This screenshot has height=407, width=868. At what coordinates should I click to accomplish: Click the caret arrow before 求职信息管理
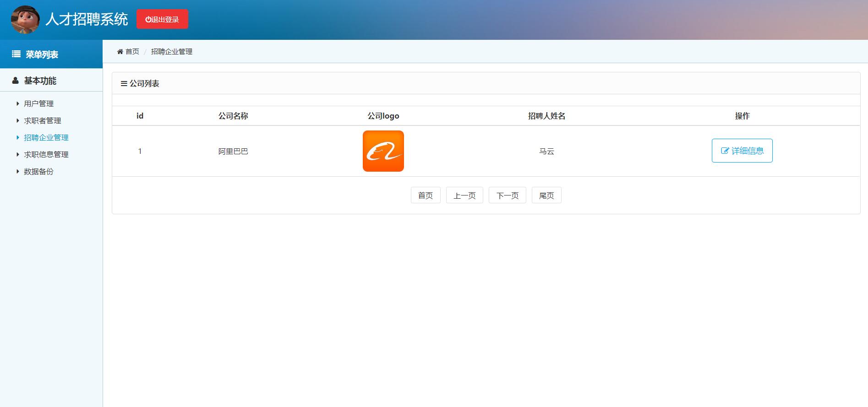[x=18, y=155]
